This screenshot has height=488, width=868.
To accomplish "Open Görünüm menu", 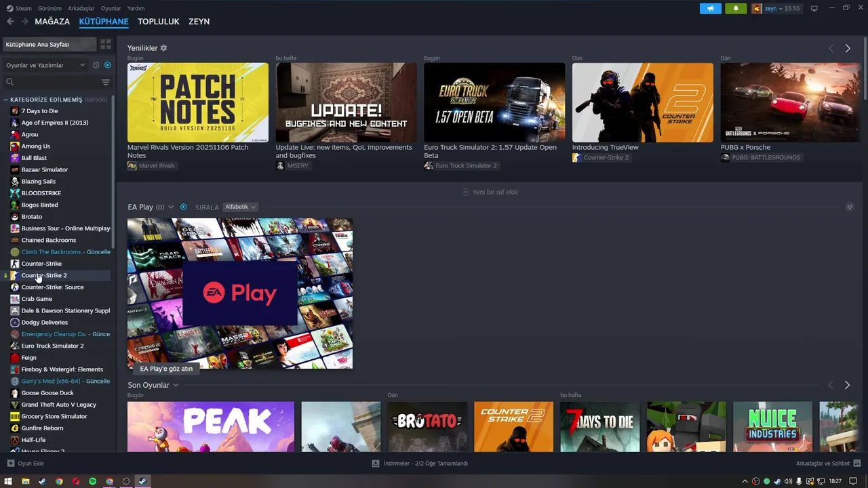I will [50, 8].
